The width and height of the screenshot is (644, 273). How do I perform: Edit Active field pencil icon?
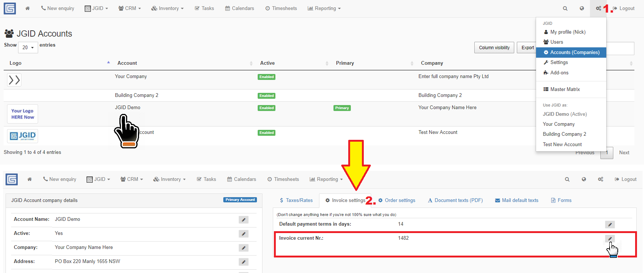pyautogui.click(x=243, y=234)
